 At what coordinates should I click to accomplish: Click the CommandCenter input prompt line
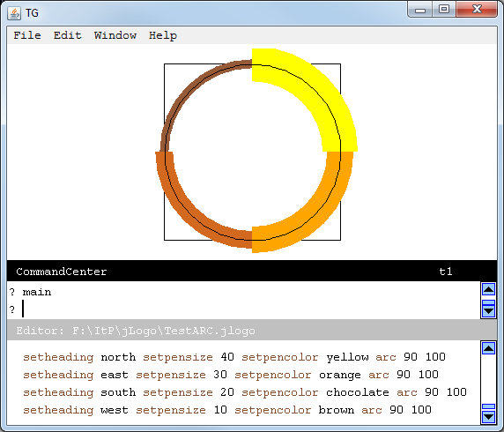pos(243,309)
